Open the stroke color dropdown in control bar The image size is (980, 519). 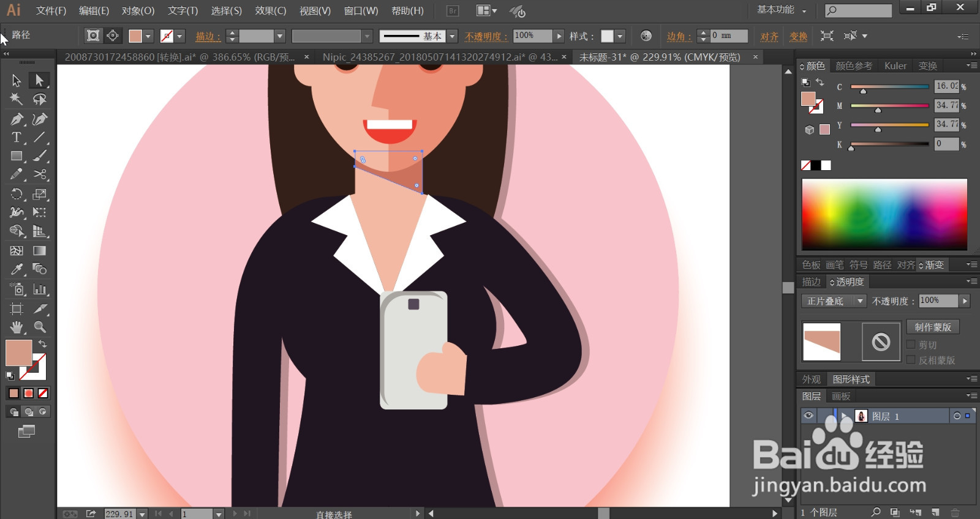coord(179,36)
